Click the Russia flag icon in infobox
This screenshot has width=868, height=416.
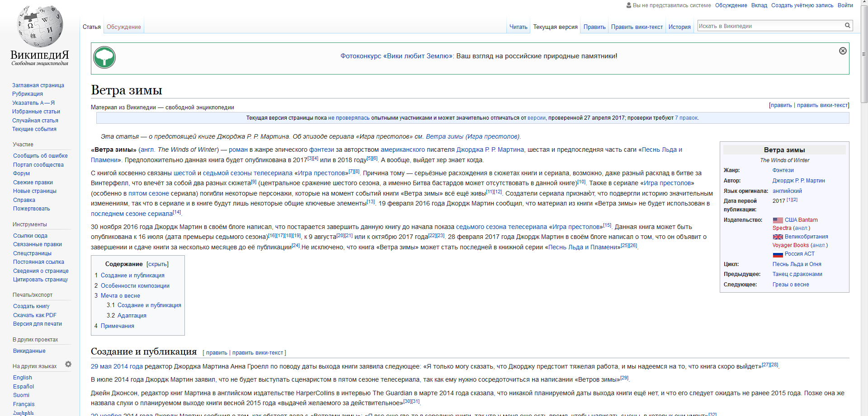[x=778, y=254]
